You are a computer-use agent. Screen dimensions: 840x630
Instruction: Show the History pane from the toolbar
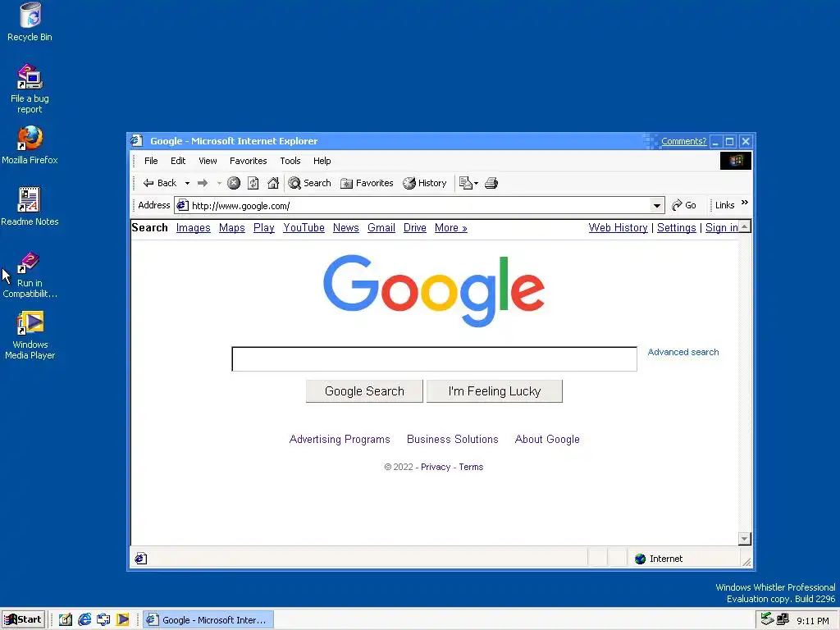(425, 183)
